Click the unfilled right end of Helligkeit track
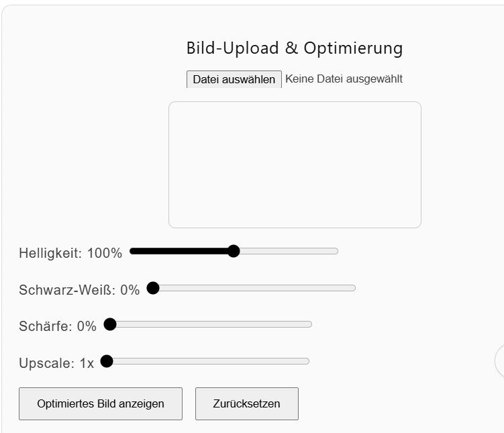 (x=332, y=251)
